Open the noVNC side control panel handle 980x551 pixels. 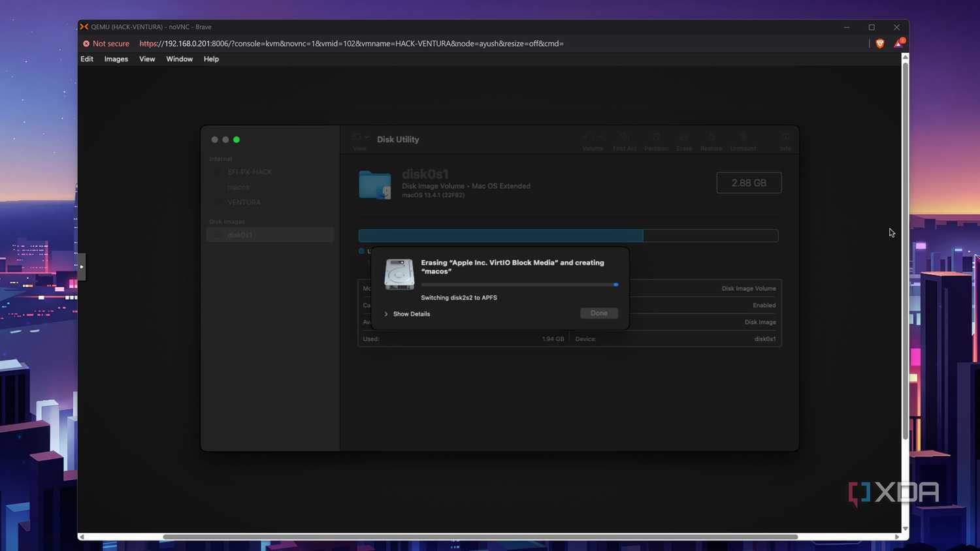82,266
